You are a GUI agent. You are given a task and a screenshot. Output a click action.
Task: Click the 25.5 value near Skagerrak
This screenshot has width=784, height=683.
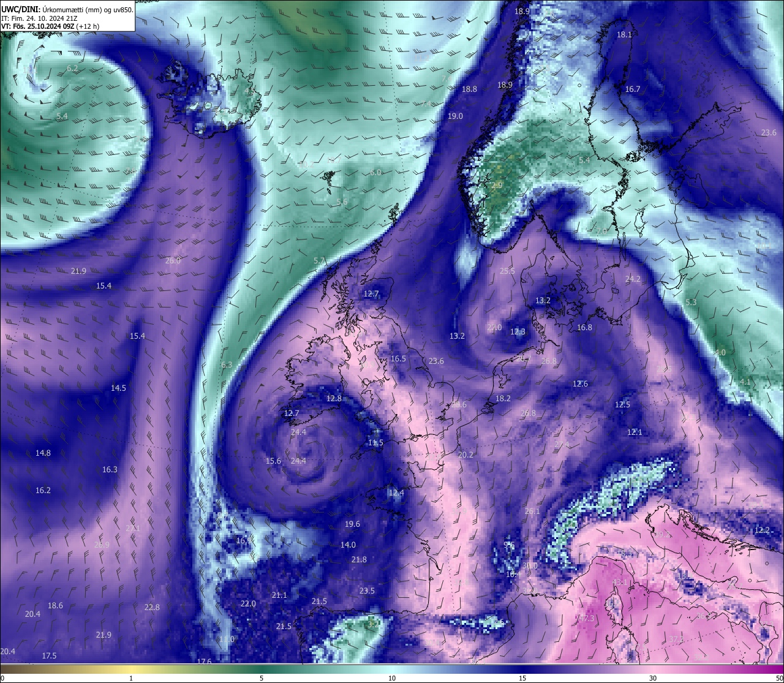pyautogui.click(x=507, y=271)
